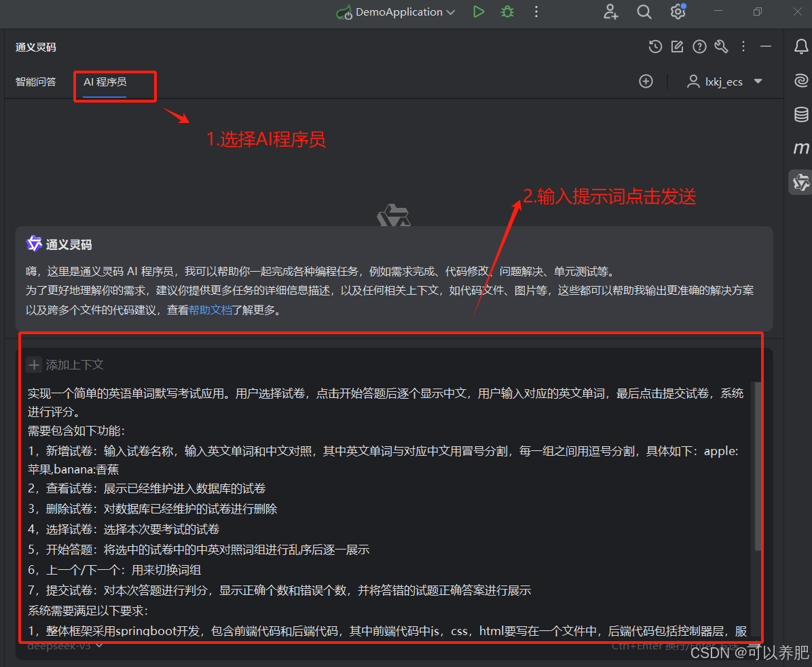Open the Maven tool window icon
Image resolution: width=812 pixels, height=667 pixels.
tap(801, 148)
